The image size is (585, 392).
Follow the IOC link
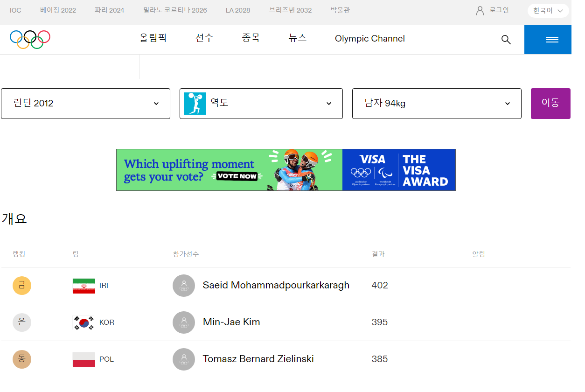click(x=15, y=10)
